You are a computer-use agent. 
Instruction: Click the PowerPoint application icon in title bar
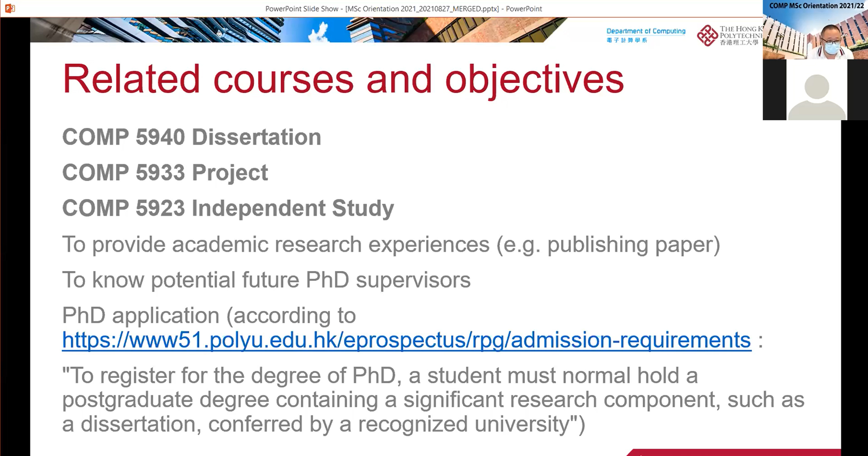(x=10, y=8)
